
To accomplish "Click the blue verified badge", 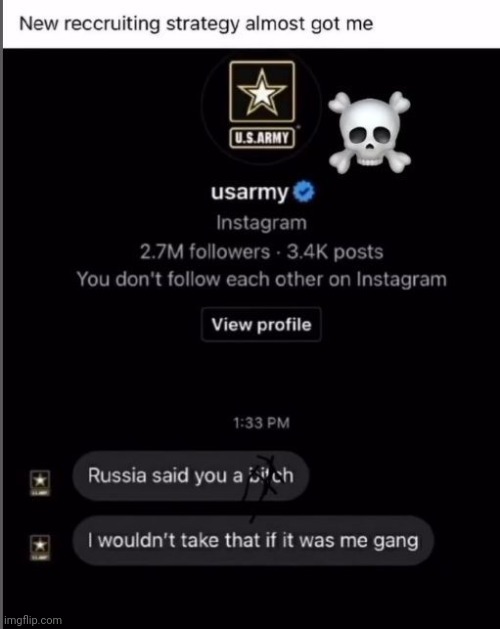I will pos(304,192).
